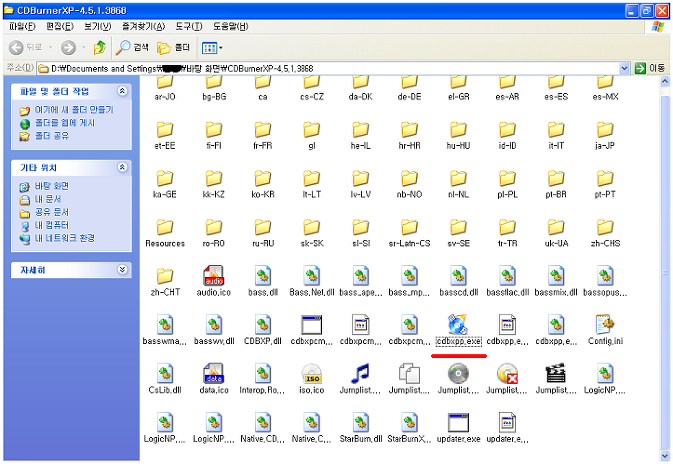Open Back button history dropdown arrow

click(50, 47)
